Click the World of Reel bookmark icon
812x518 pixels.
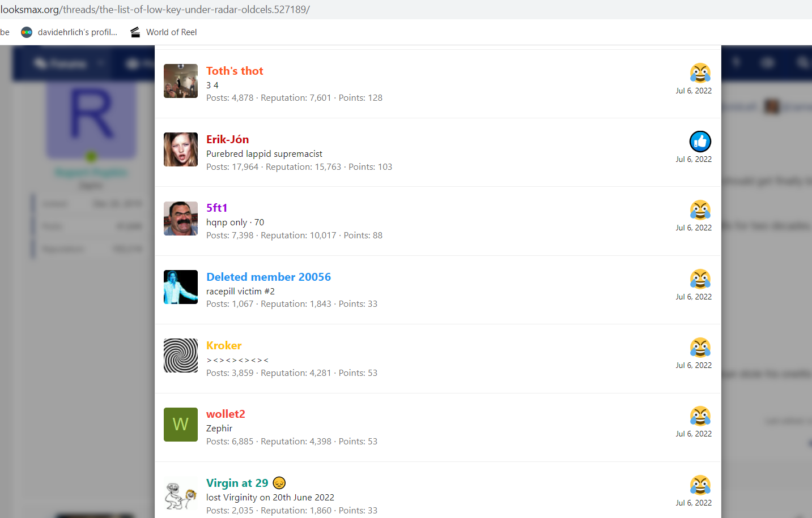135,32
